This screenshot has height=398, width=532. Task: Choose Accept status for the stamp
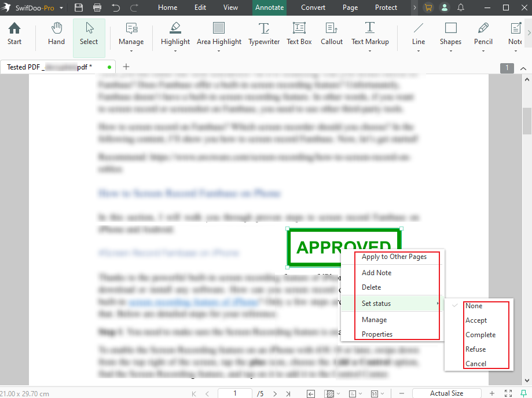(x=476, y=320)
